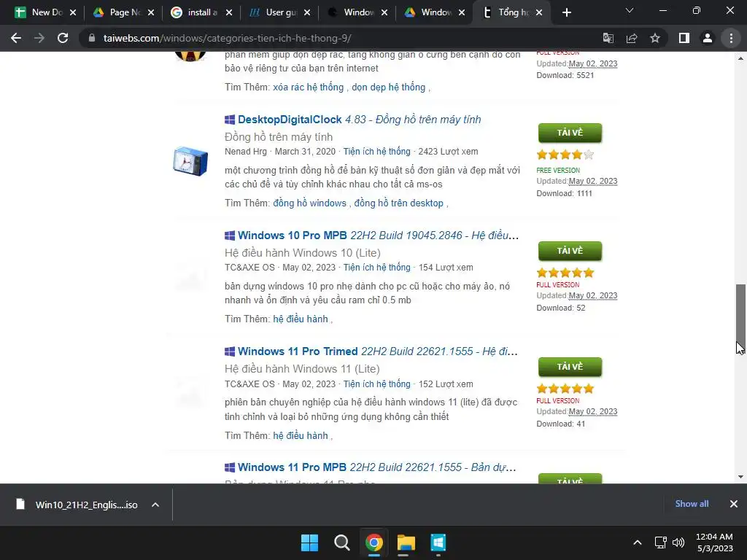This screenshot has width=747, height=560.
Task: Click the Windows logo beside Windows 11 Pro Trimed
Action: click(x=230, y=351)
